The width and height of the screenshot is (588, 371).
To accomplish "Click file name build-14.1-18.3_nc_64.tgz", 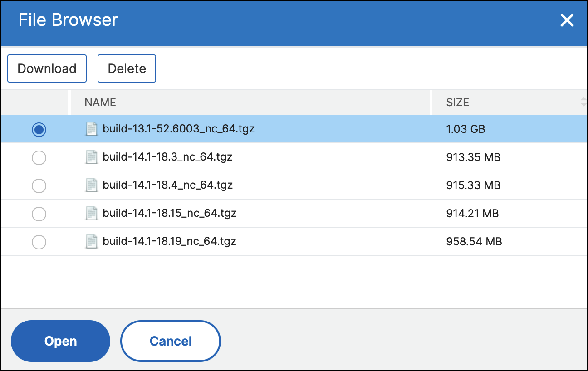I will [168, 157].
